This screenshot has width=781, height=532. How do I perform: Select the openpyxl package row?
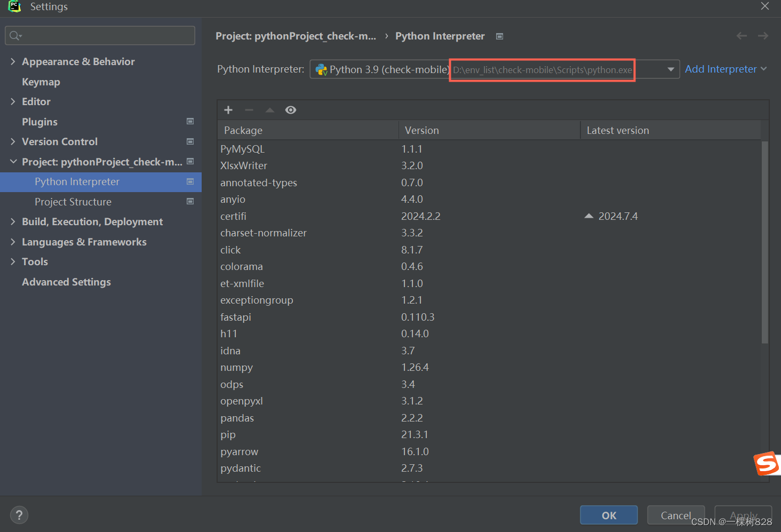point(490,401)
